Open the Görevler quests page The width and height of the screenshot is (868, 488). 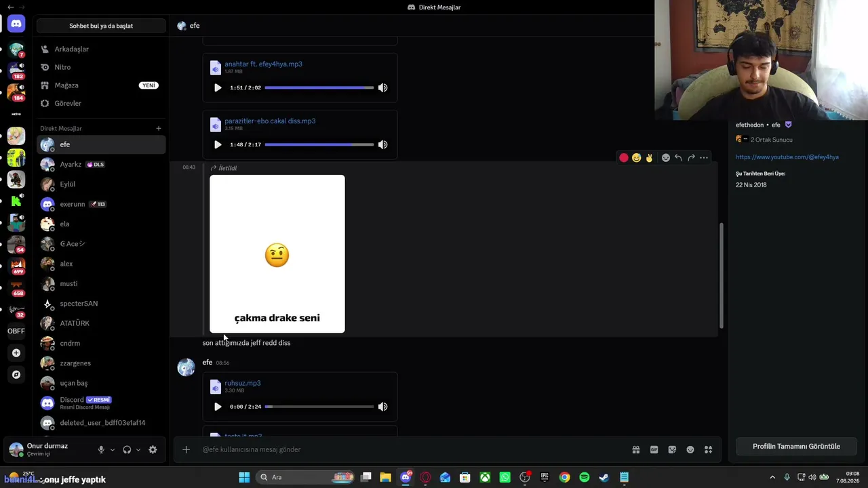click(101, 104)
